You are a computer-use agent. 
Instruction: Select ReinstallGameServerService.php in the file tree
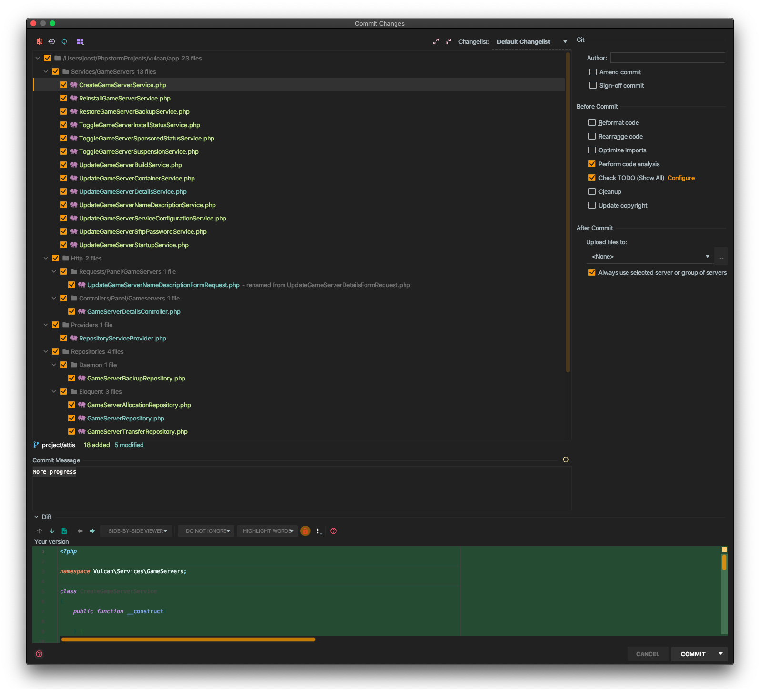(x=124, y=98)
